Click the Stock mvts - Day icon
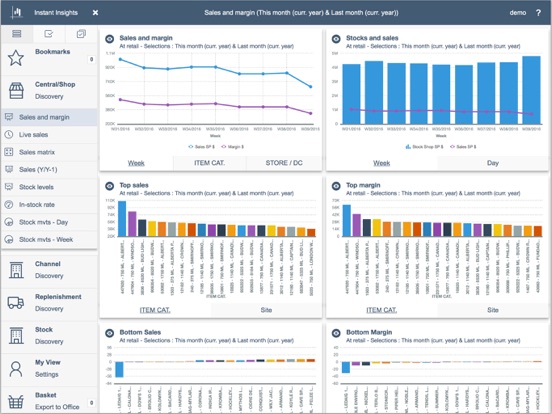This screenshot has width=552, height=414. click(9, 222)
